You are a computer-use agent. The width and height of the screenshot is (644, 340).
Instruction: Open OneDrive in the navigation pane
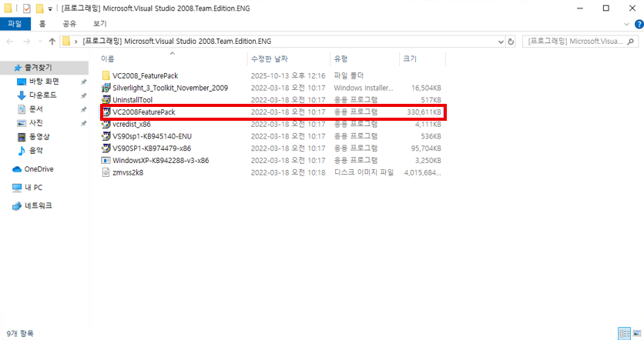coord(39,169)
